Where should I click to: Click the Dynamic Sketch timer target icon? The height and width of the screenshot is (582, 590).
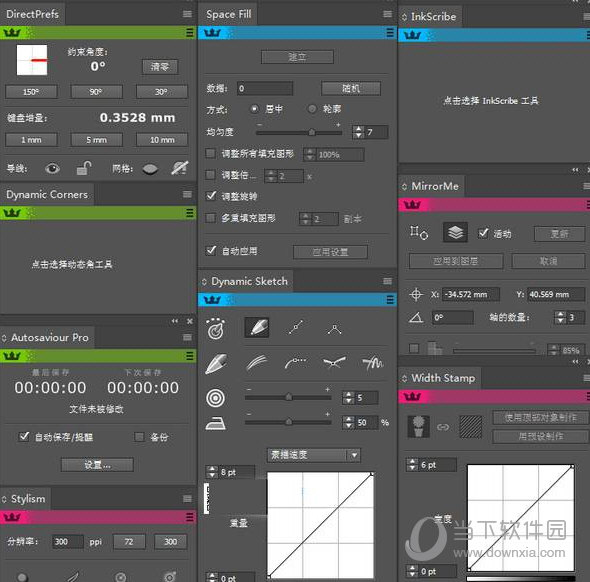click(216, 328)
